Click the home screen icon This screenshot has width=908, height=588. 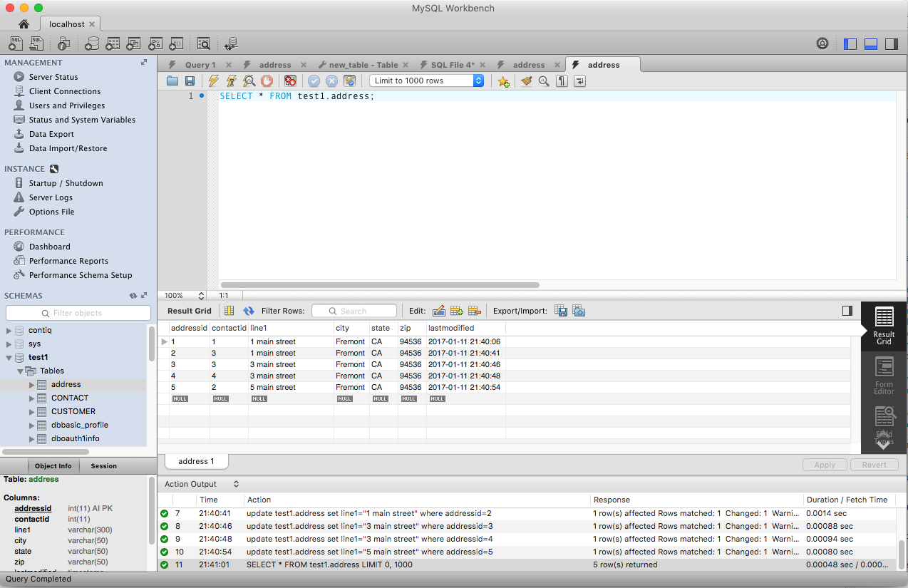pyautogui.click(x=23, y=24)
